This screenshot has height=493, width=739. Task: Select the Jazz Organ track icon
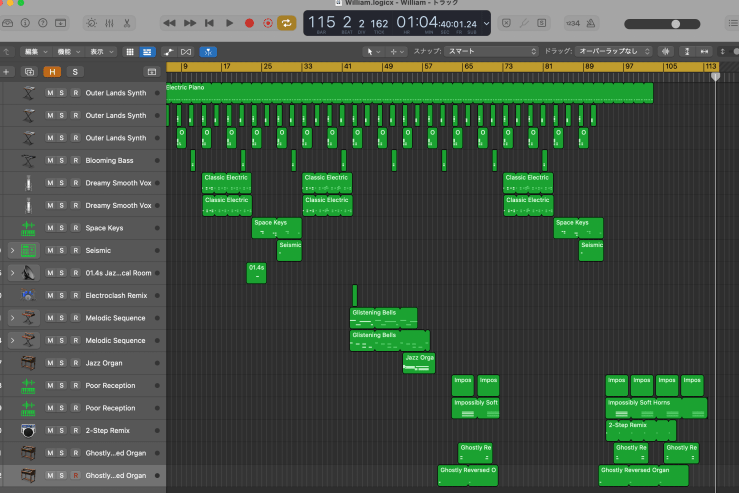(28, 363)
